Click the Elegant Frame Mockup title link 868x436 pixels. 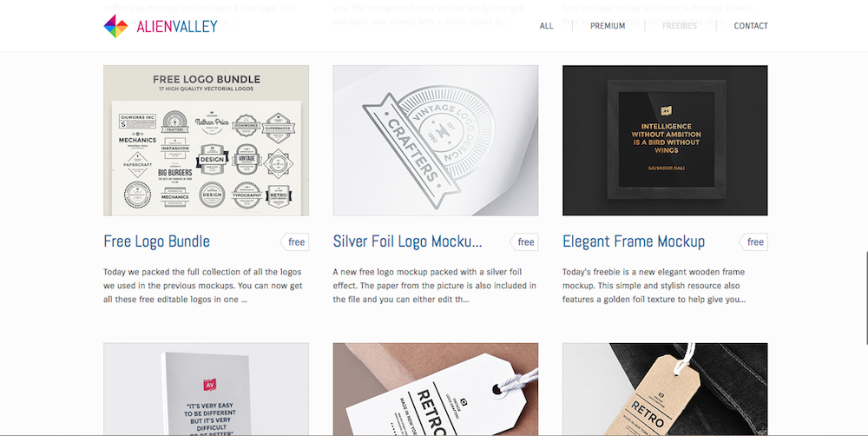pos(634,241)
